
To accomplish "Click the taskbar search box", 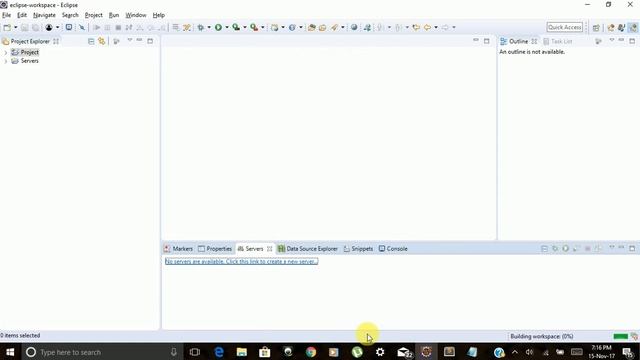I will pos(102,352).
